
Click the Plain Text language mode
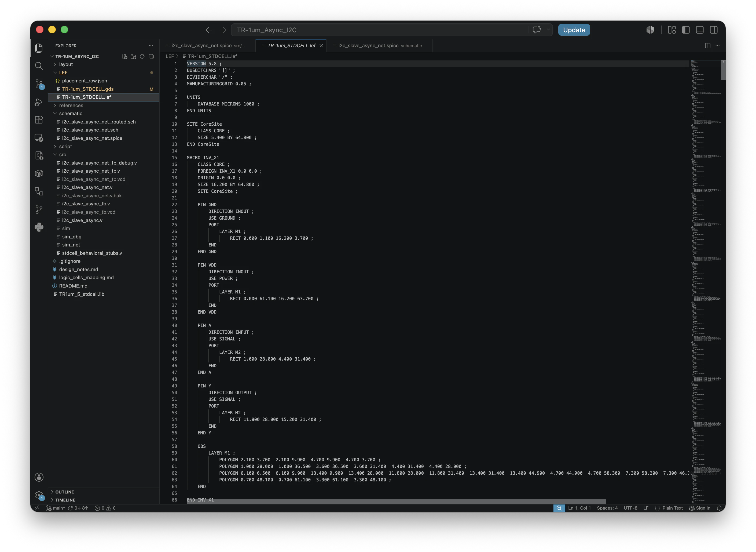(672, 508)
